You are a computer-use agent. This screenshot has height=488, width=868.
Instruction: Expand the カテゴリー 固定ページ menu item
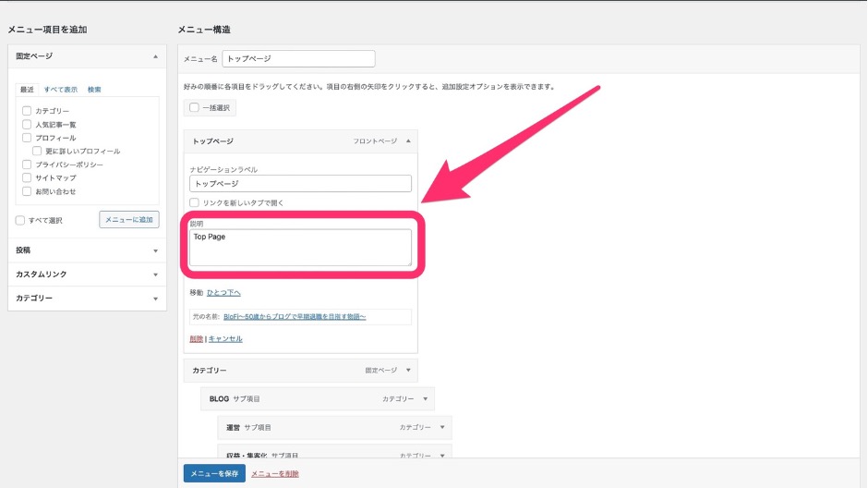coord(407,371)
